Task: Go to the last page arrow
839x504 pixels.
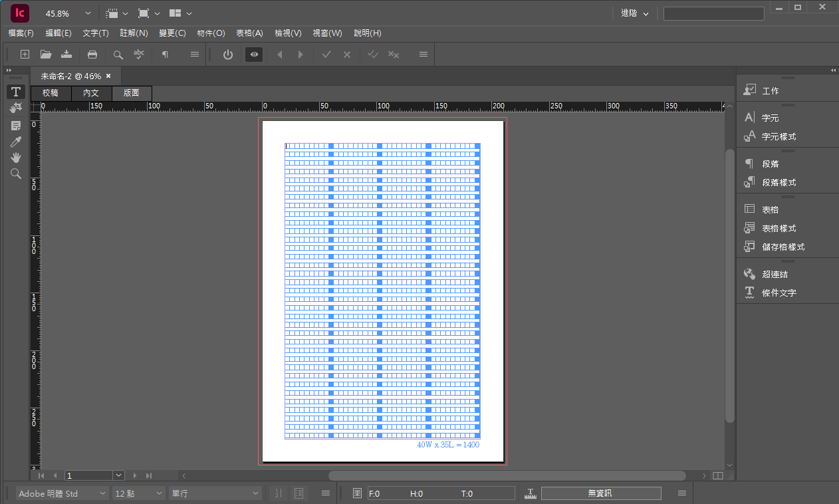Action: pos(149,475)
